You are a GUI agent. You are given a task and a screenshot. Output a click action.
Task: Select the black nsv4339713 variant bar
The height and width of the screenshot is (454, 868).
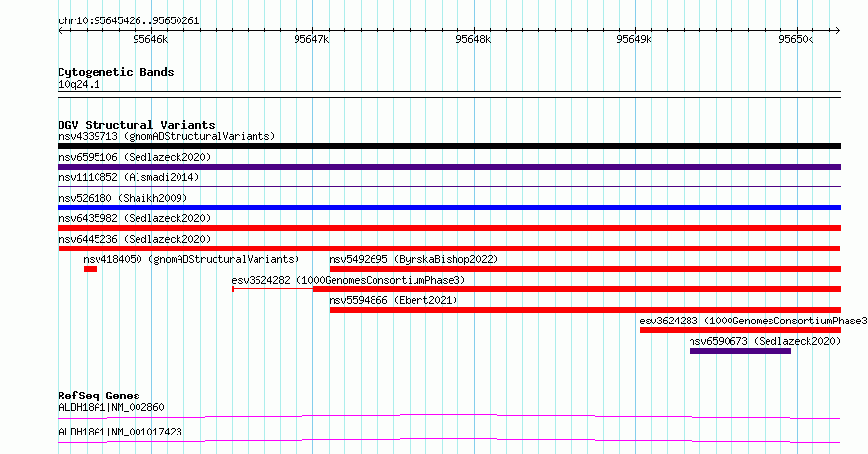449,146
